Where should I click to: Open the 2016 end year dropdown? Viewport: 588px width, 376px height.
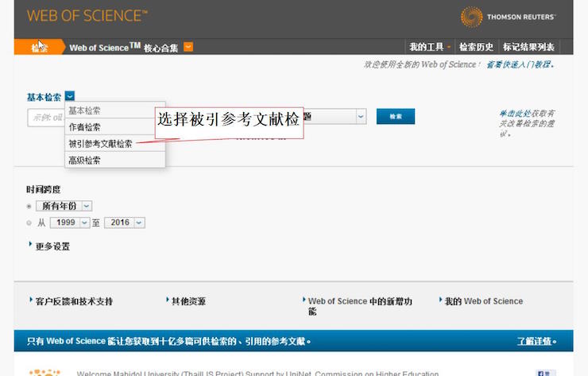point(125,223)
